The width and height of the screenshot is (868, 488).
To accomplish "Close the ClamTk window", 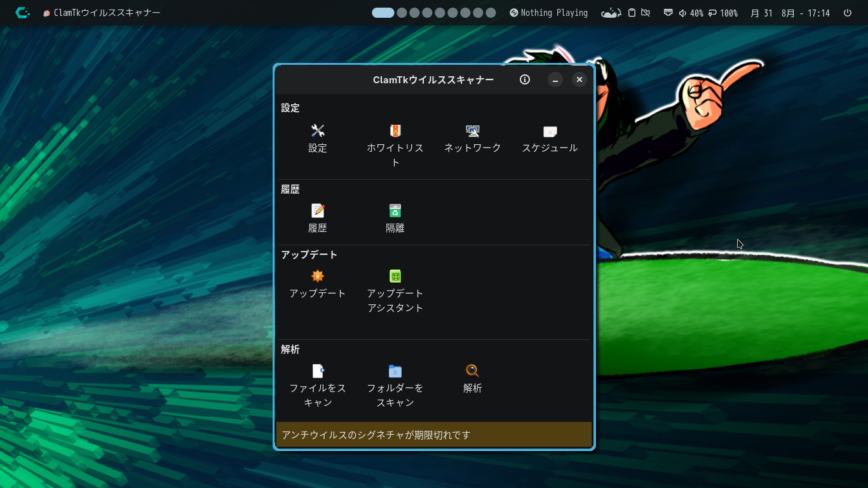I will pyautogui.click(x=579, y=79).
